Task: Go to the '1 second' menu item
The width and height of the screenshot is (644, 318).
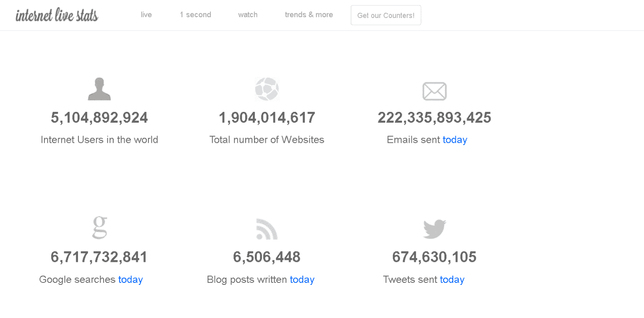Action: pos(195,15)
